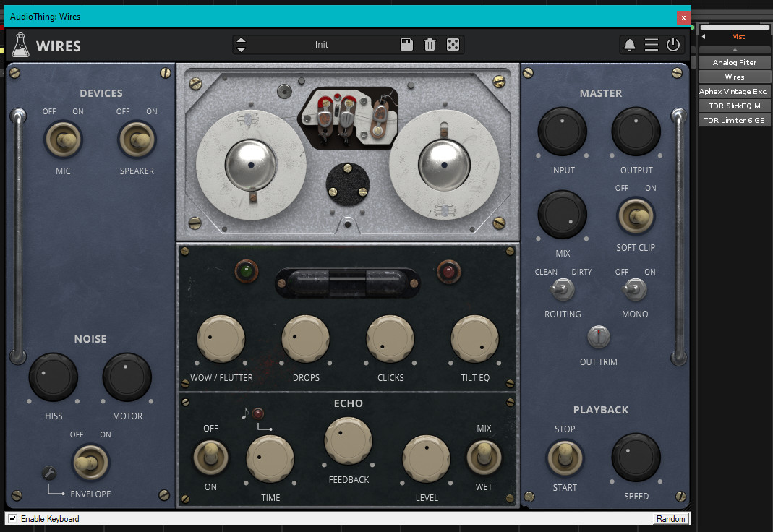Click the playback SPEED knob

point(636,458)
